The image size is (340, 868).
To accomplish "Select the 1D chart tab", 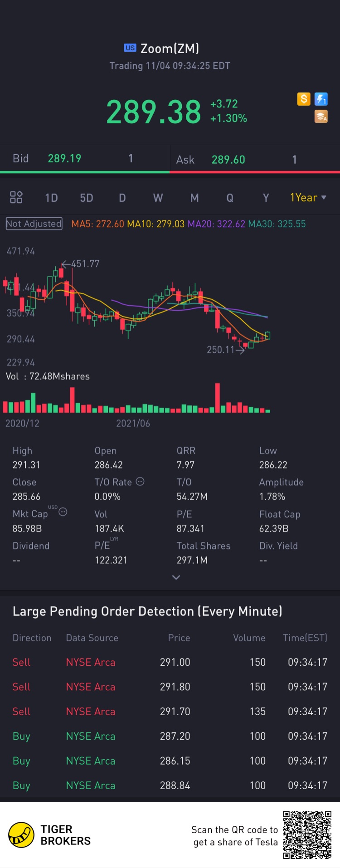I will point(52,198).
